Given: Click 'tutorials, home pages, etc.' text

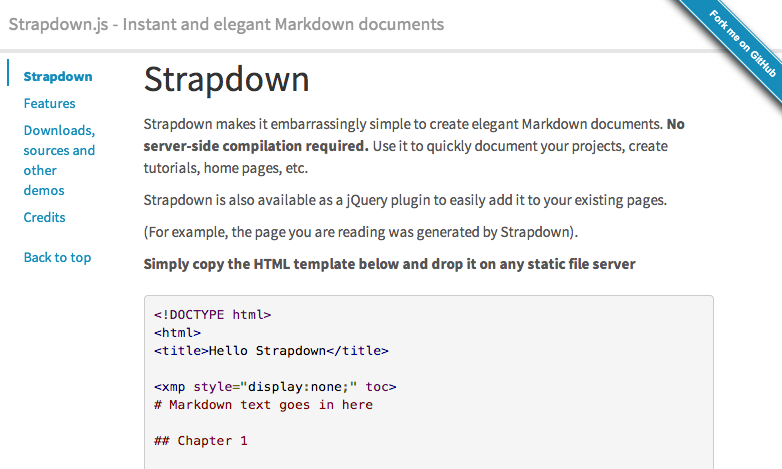Looking at the screenshot, I should click(x=226, y=168).
